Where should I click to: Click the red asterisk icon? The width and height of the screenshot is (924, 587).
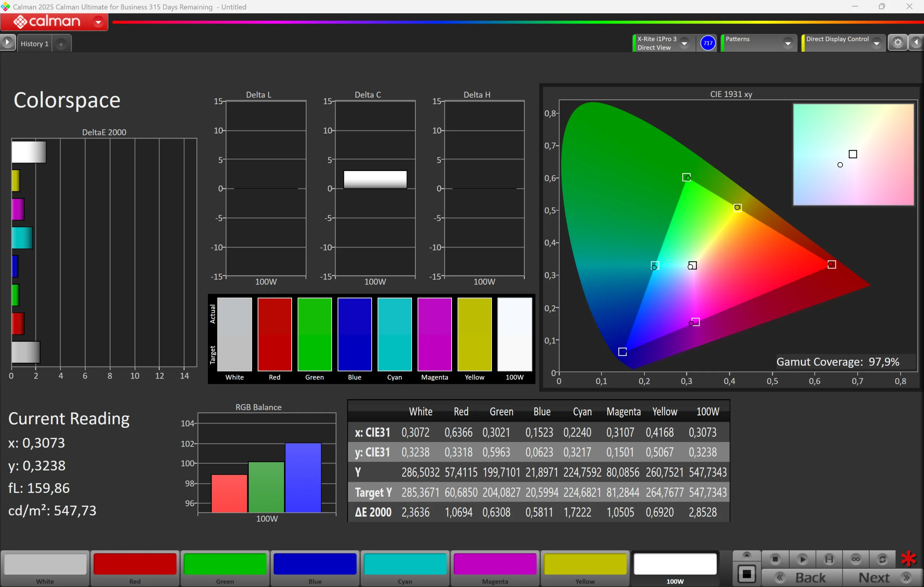pyautogui.click(x=908, y=559)
